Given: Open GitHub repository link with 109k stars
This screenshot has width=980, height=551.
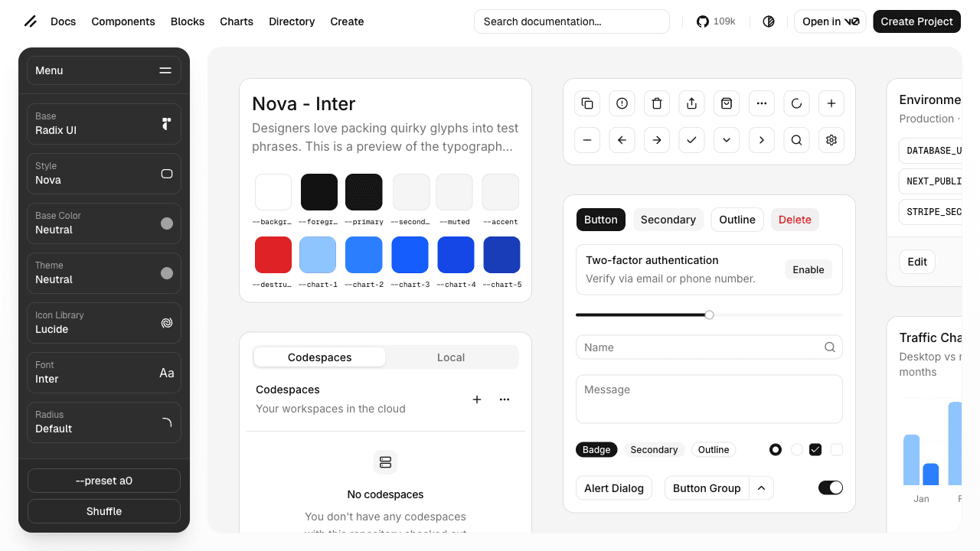Looking at the screenshot, I should tap(716, 21).
